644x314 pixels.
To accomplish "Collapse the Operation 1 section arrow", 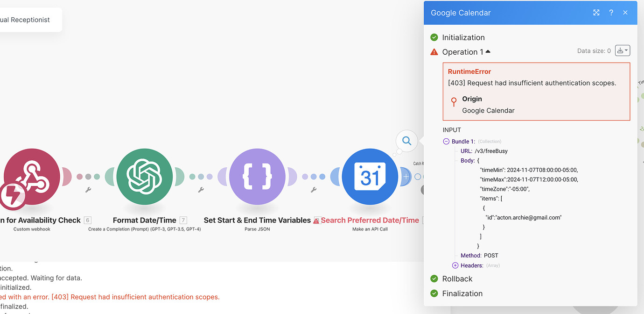I will pos(488,51).
